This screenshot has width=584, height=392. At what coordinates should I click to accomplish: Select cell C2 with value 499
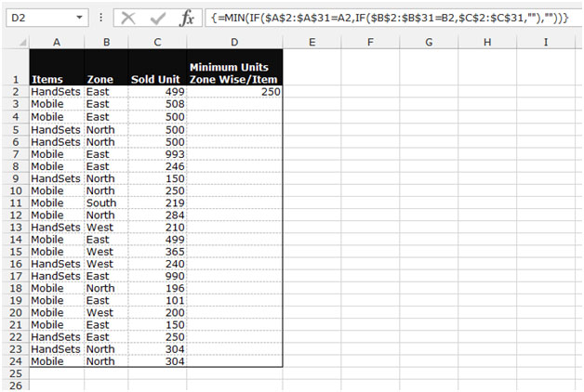pyautogui.click(x=157, y=92)
